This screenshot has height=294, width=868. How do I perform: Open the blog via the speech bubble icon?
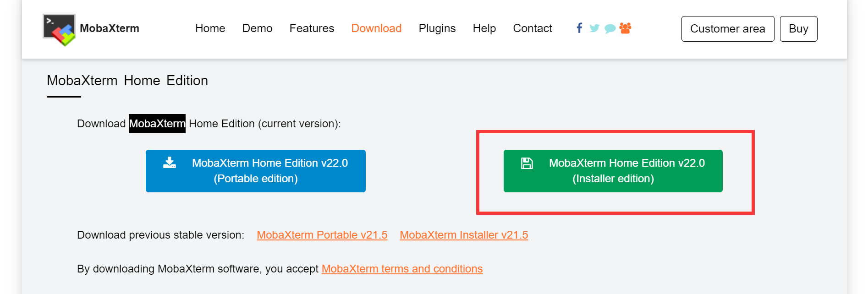pyautogui.click(x=610, y=28)
